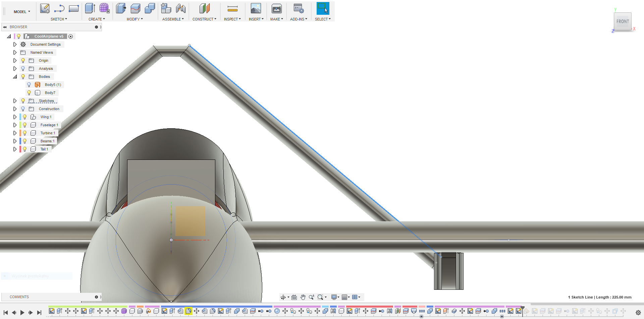The width and height of the screenshot is (644, 319).
Task: Click the 3D Print make icon
Action: point(277,8)
